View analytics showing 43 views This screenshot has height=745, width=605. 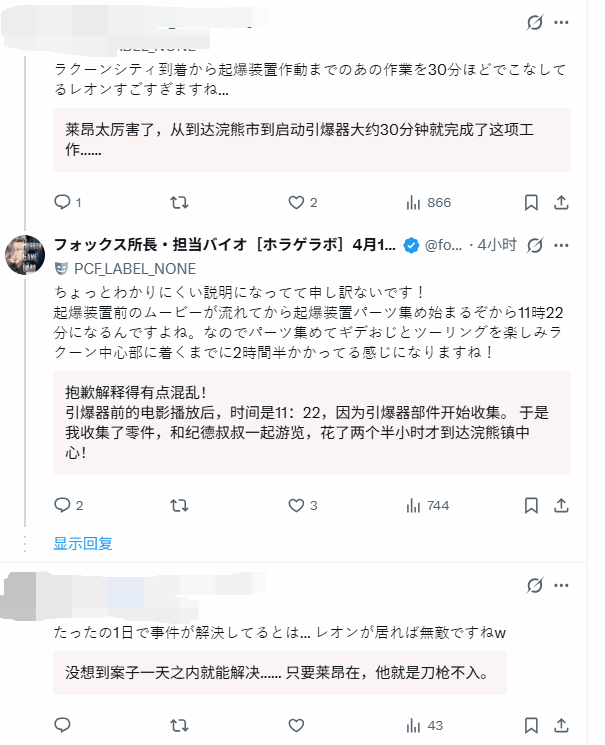[425, 725]
